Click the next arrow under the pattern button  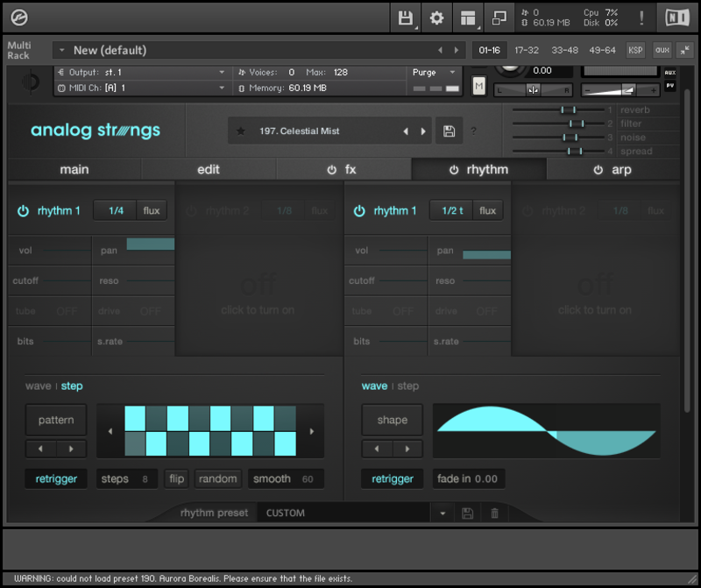click(x=71, y=449)
